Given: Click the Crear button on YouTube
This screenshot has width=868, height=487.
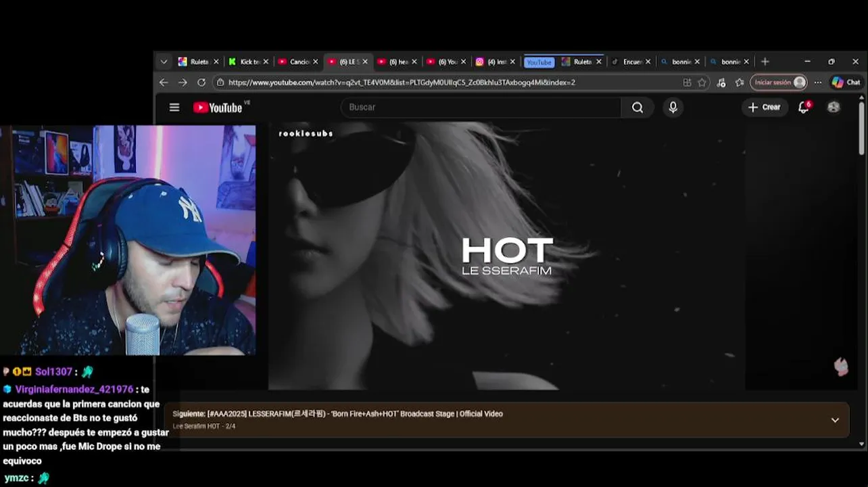Looking at the screenshot, I should click(765, 108).
